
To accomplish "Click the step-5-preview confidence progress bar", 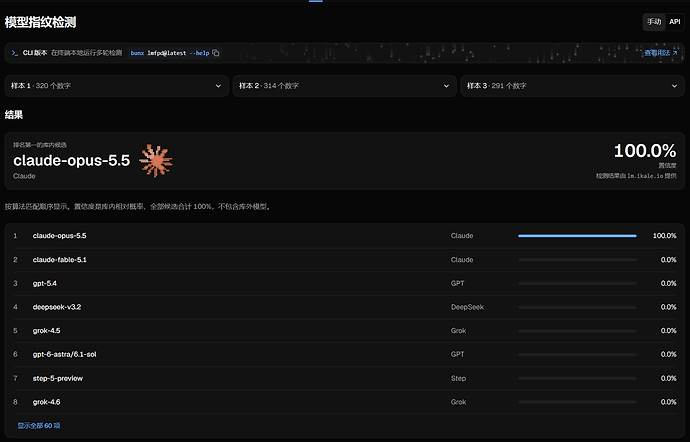I will pyautogui.click(x=577, y=378).
